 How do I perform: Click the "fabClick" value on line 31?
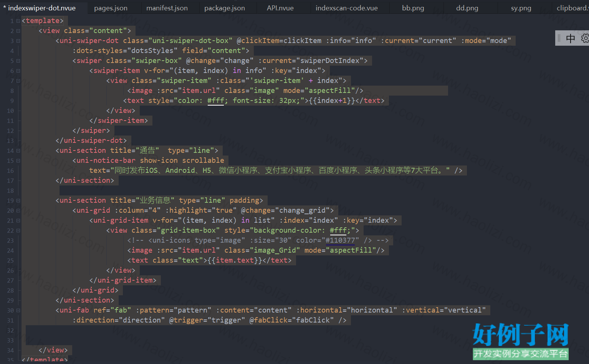(313, 320)
